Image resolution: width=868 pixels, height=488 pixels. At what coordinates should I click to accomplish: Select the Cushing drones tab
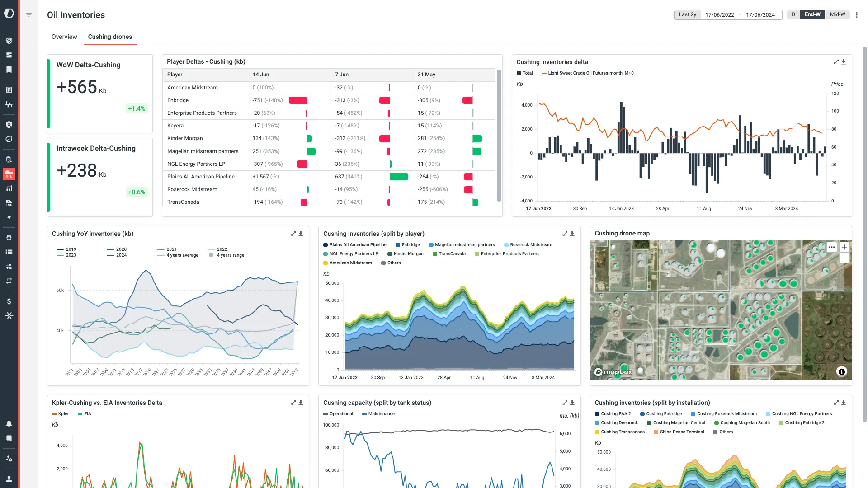[110, 37]
